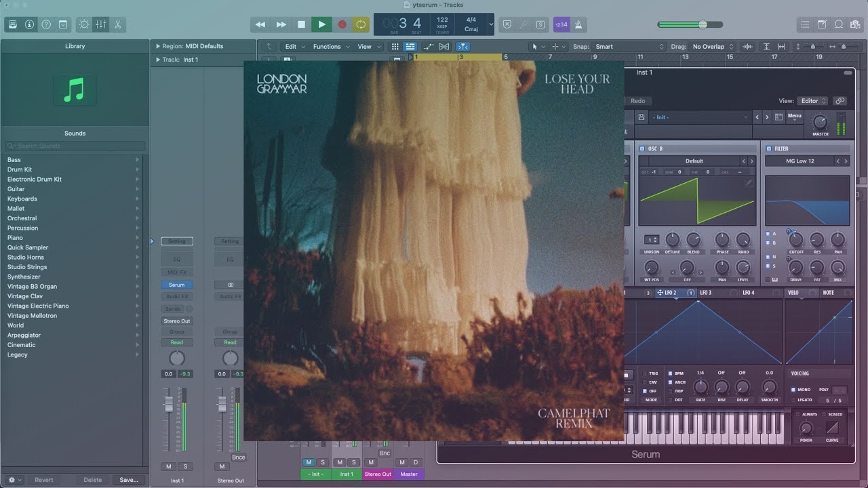
Task: Open the List Editors button
Action: [805, 24]
